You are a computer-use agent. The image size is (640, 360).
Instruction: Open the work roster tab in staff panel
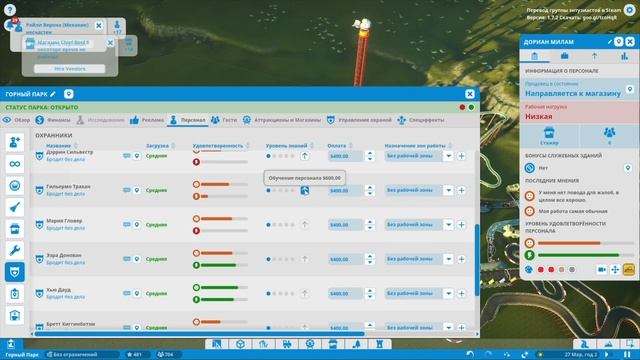564,56
